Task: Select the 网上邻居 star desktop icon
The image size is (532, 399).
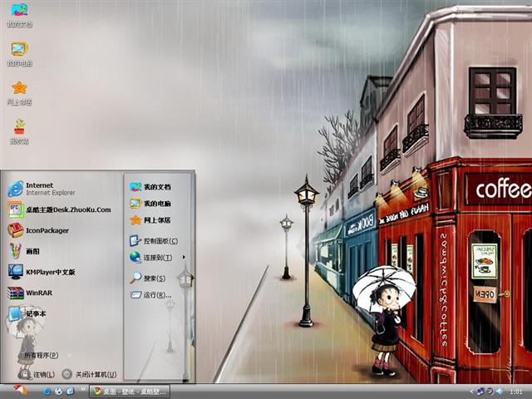Action: pyautogui.click(x=19, y=92)
